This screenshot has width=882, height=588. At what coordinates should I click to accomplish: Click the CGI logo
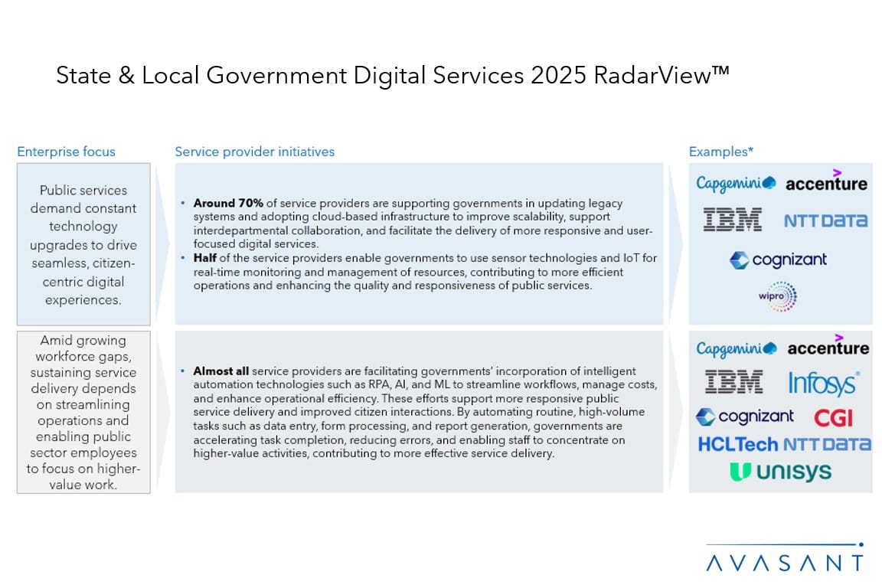833,417
